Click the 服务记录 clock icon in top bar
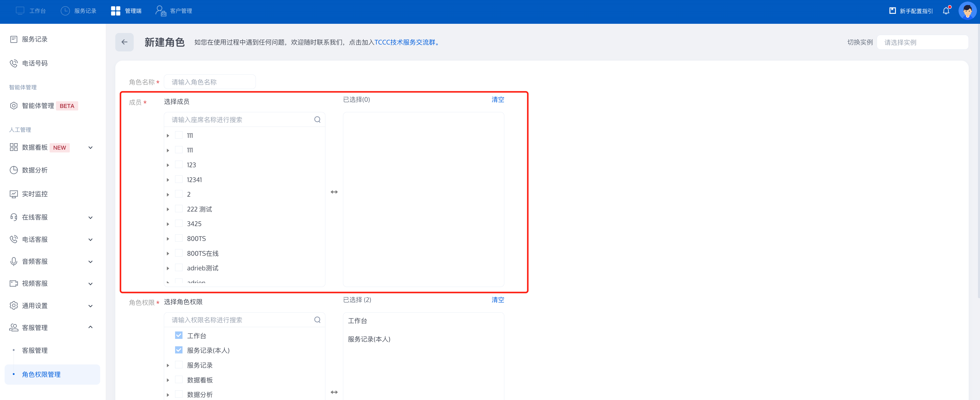The image size is (980, 400). pos(65,11)
